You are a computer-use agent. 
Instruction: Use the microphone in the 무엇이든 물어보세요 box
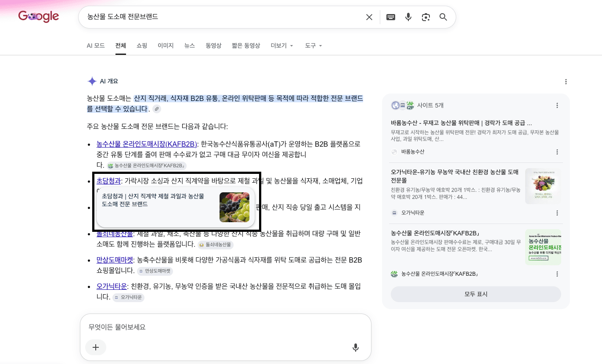pyautogui.click(x=356, y=348)
